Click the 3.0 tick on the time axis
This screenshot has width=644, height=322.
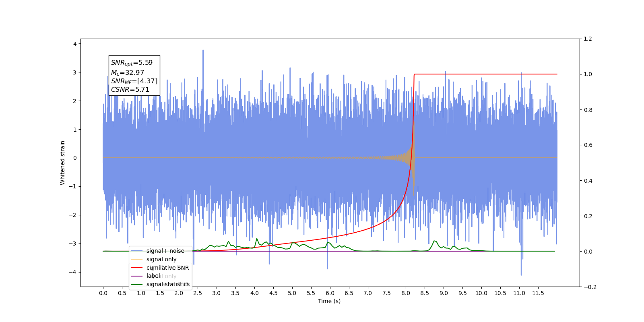(217, 293)
